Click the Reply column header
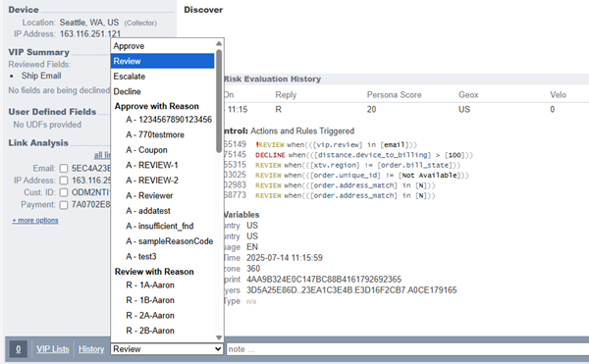Screen dimensions: 589x364 tap(286, 95)
